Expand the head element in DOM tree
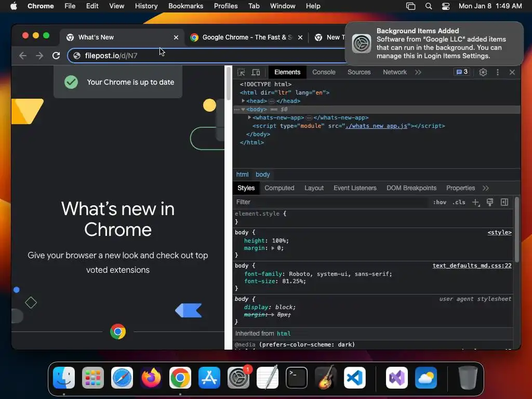Viewport: 532px width, 399px height. pos(243,101)
